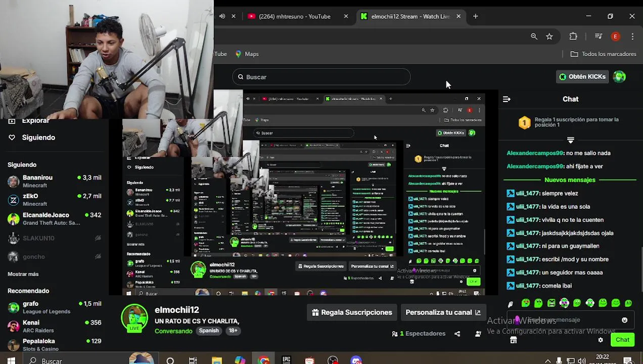Viewport: 643px width, 364px height.
Task: Open the Chrome profile E avatar
Action: pyautogui.click(x=615, y=36)
